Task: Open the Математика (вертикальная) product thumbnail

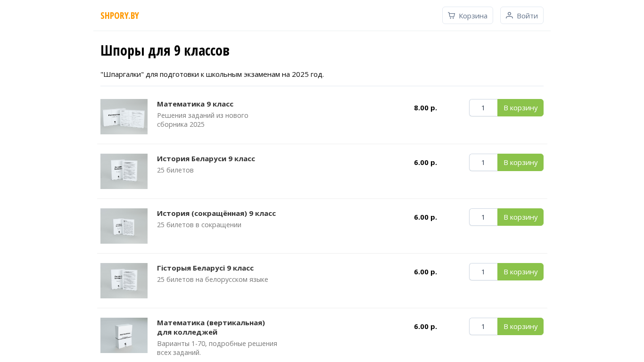Action: [124, 335]
